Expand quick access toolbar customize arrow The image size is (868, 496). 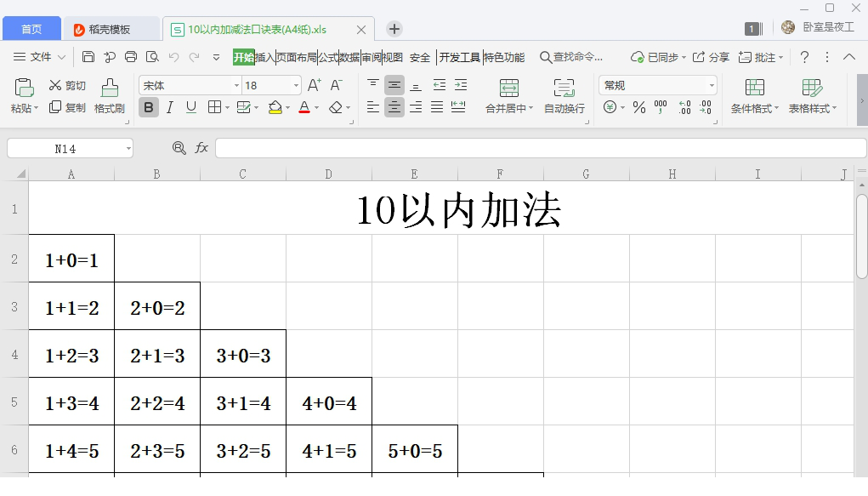(217, 57)
